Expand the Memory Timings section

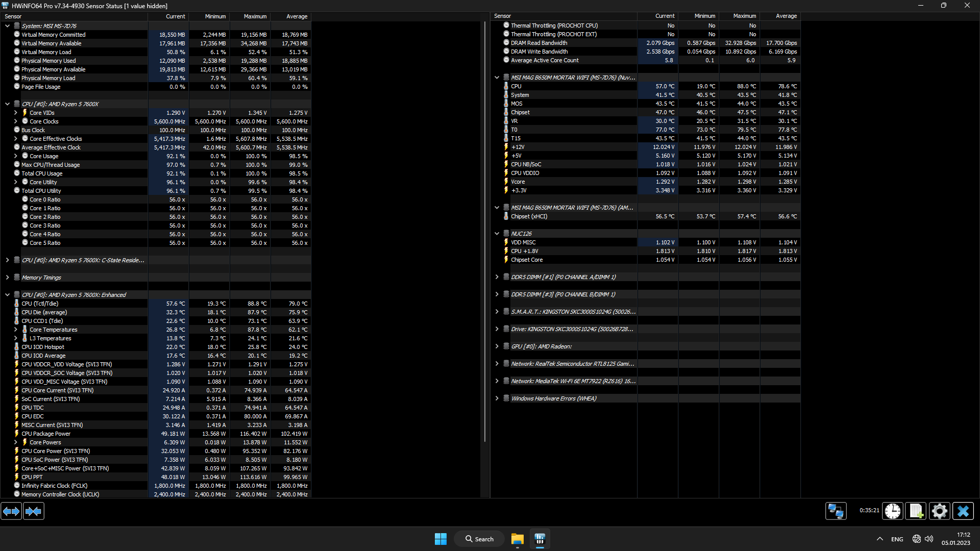(x=8, y=278)
